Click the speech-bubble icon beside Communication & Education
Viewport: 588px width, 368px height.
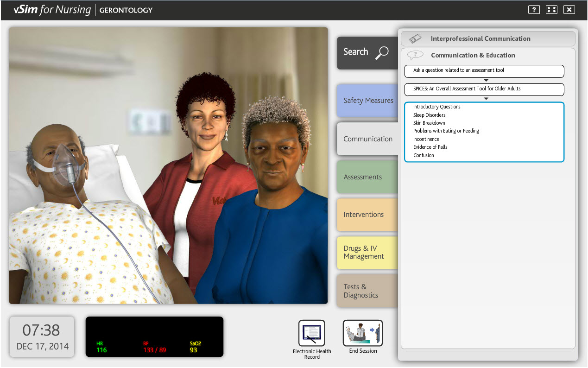coord(415,55)
